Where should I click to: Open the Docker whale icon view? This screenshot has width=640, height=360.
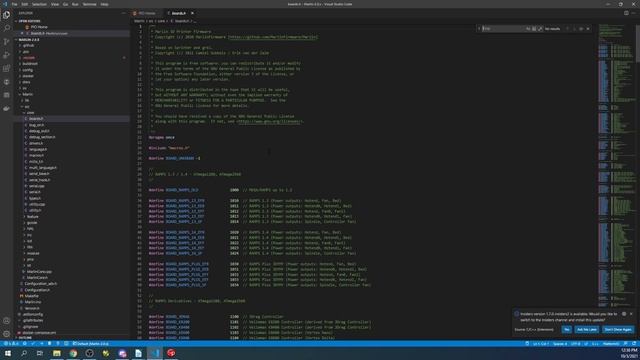point(7,109)
